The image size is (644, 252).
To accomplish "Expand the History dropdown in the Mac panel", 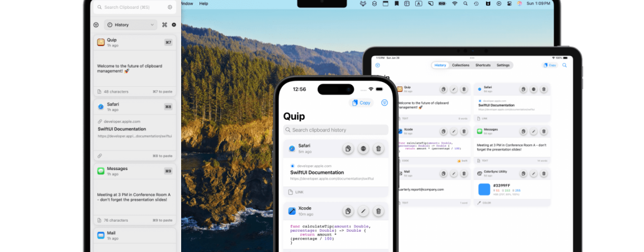I will [x=131, y=25].
